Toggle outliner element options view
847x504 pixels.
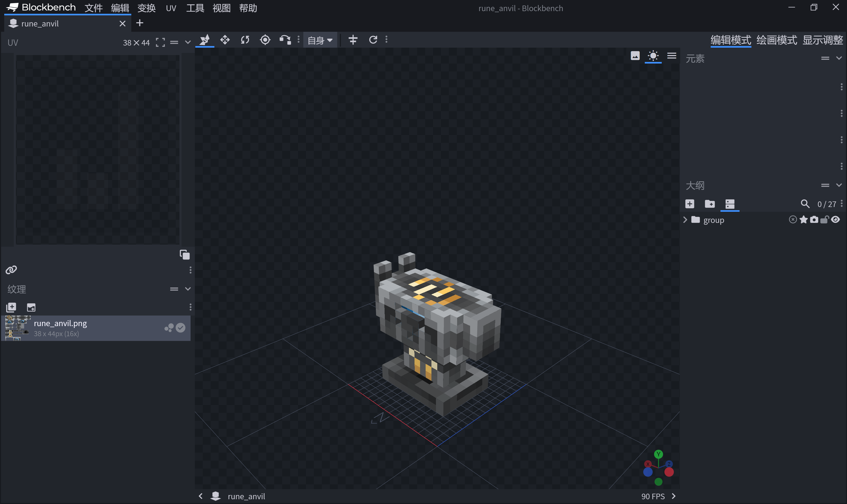730,204
